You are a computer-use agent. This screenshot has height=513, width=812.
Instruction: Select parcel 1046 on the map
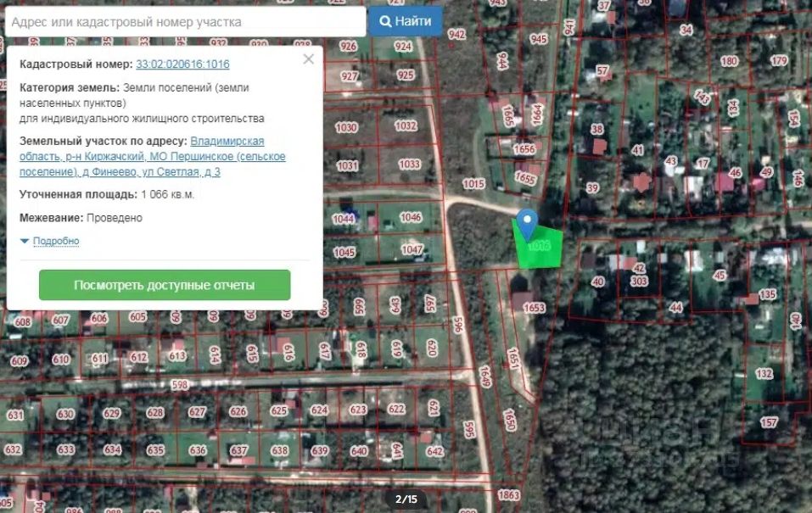pos(411,217)
